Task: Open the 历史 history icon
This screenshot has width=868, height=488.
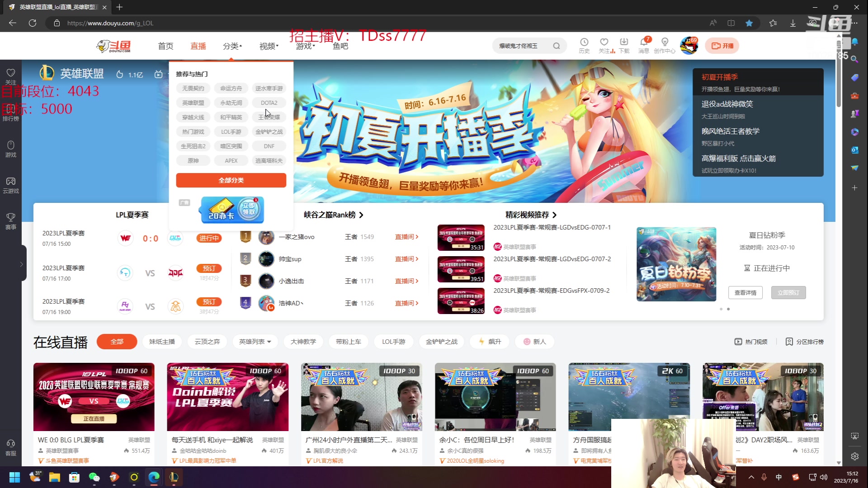Action: coord(584,46)
